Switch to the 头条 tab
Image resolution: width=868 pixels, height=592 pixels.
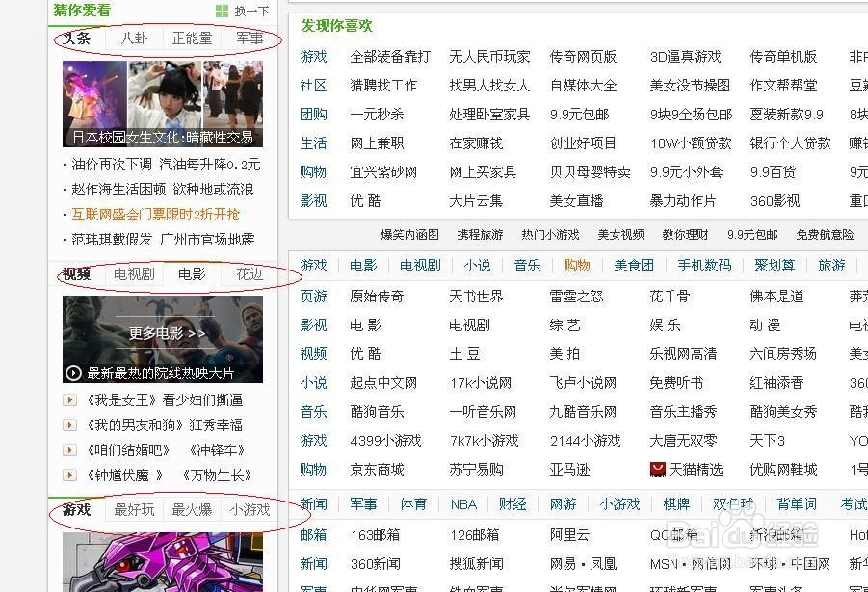tap(76, 39)
